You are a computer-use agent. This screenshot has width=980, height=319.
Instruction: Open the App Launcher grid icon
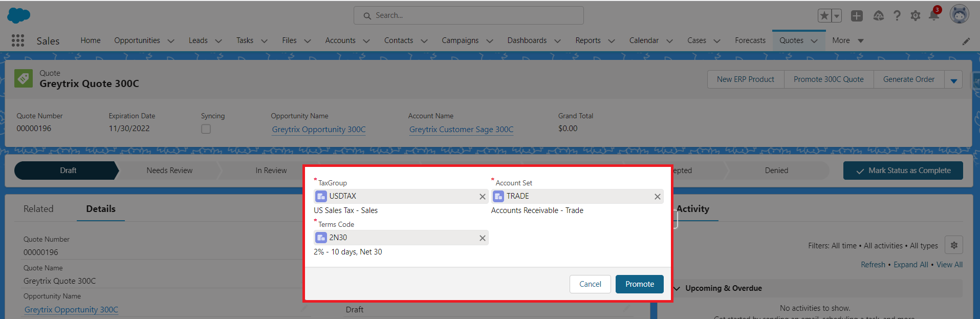(18, 40)
